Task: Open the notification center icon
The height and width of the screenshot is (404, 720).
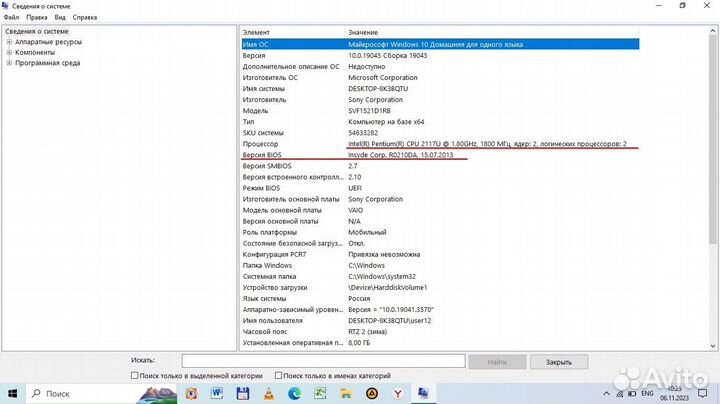Action: [x=703, y=393]
